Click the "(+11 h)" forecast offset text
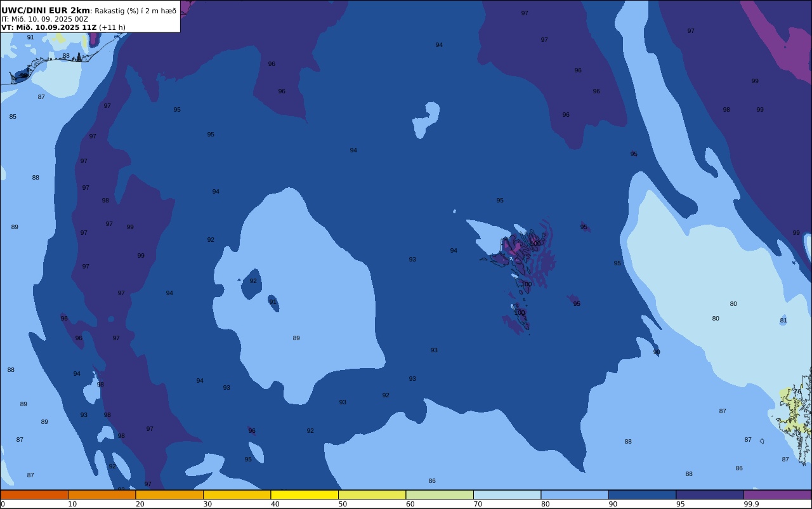This screenshot has width=812, height=509. (x=112, y=27)
